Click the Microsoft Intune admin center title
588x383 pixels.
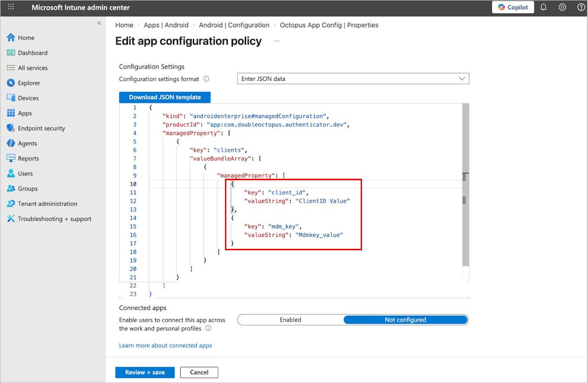click(x=80, y=7)
